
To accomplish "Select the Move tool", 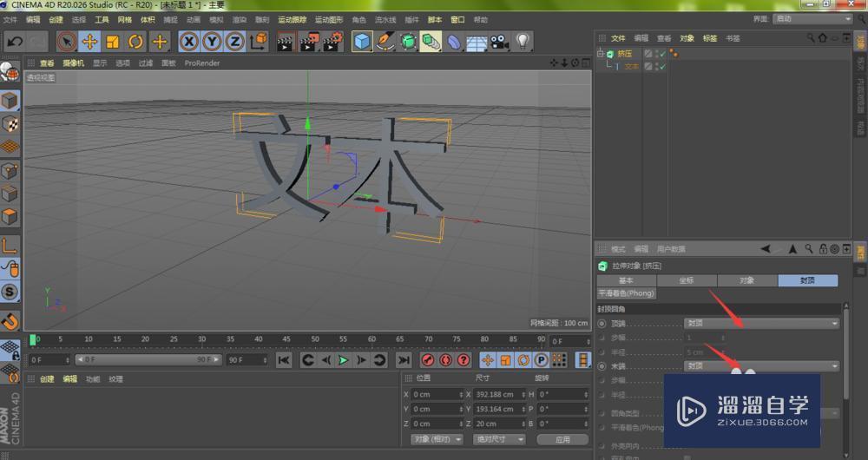I will [89, 41].
